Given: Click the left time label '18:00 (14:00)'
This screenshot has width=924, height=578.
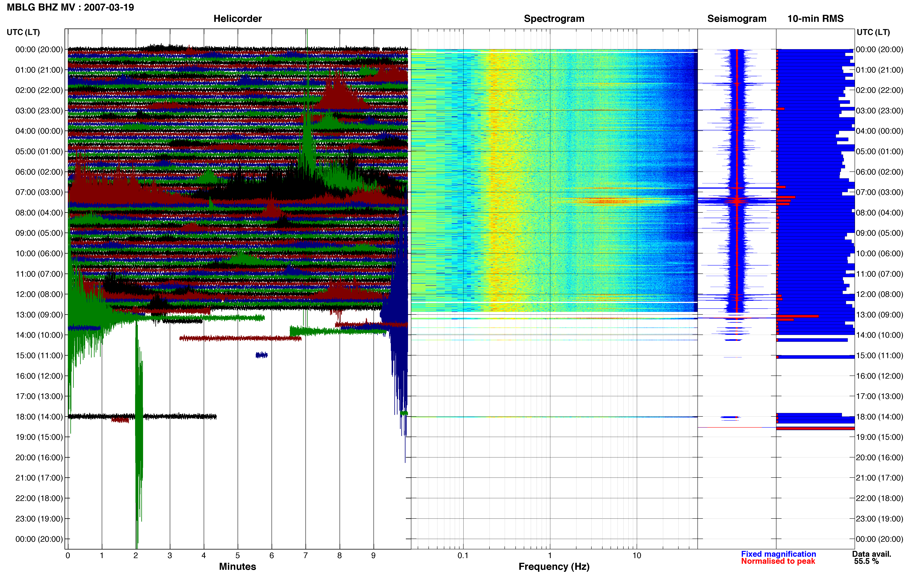Looking at the screenshot, I should (x=39, y=417).
